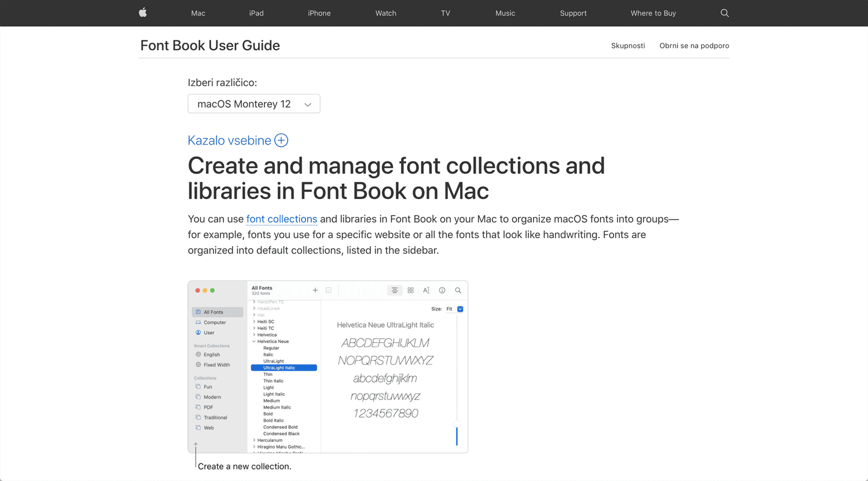Open the Music menu item
Image resolution: width=868 pixels, height=481 pixels.
point(505,13)
